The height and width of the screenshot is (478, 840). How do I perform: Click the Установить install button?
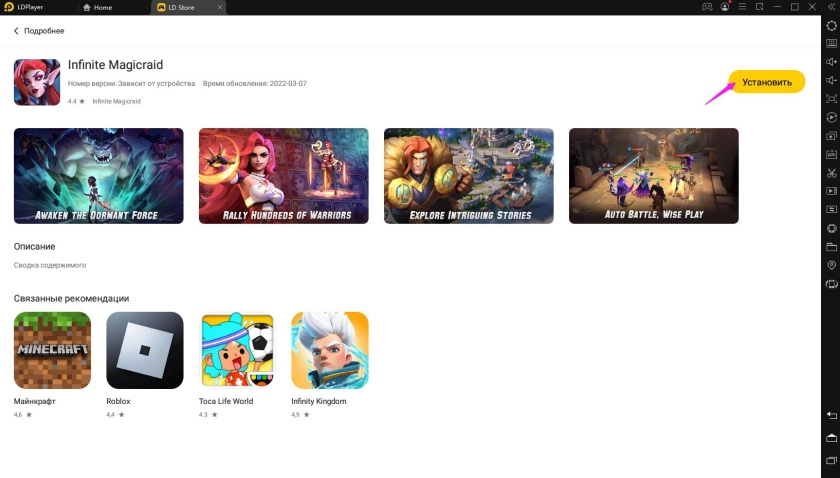coord(767,82)
